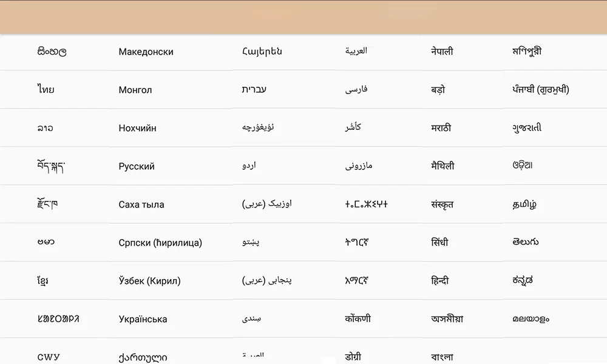The image size is (607, 364).
Task: Open the मराठी language link
Action: coord(441,127)
